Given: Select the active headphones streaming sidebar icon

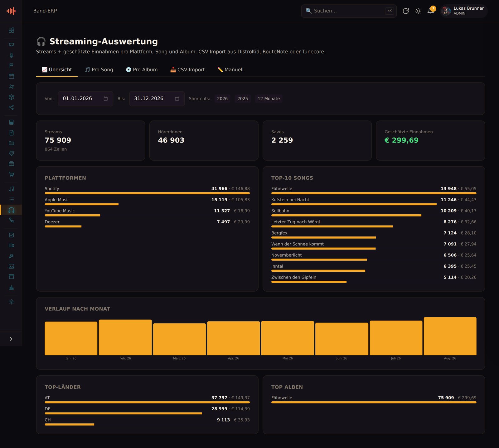Looking at the screenshot, I should tap(11, 210).
